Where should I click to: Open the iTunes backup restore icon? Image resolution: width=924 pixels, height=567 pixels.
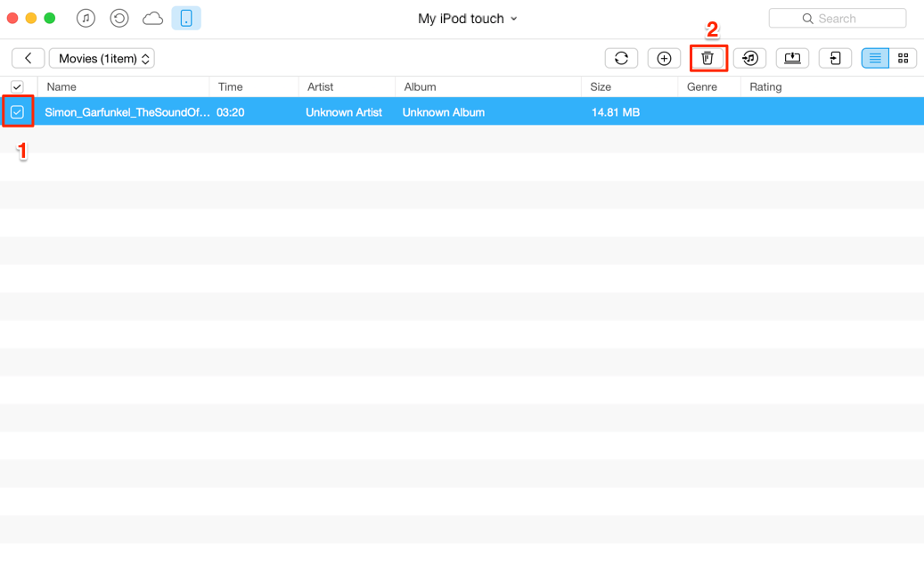[119, 18]
